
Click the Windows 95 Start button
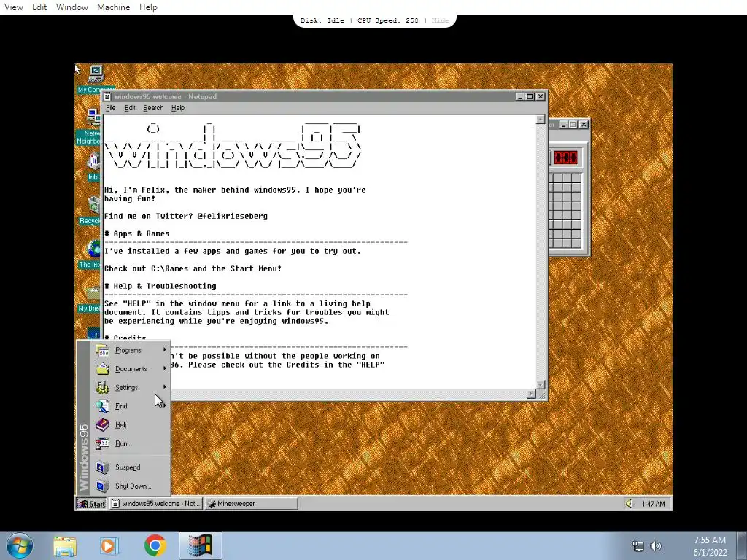(91, 504)
